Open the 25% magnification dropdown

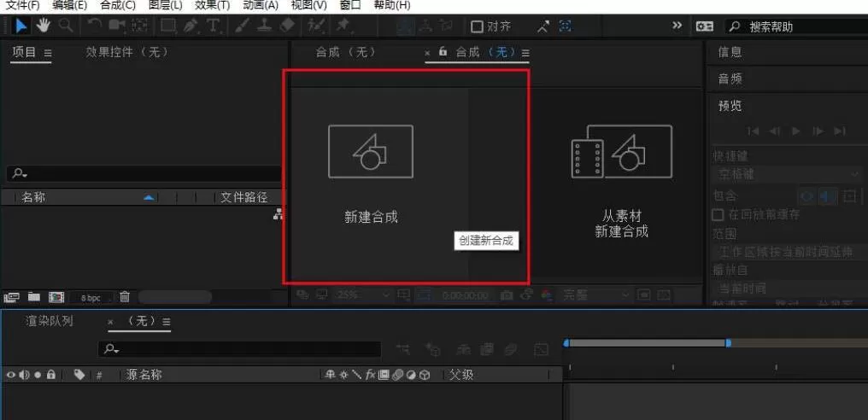pyautogui.click(x=362, y=295)
